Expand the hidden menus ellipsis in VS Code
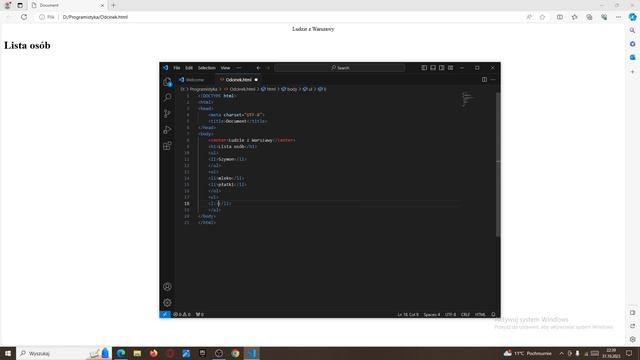 tap(239, 68)
